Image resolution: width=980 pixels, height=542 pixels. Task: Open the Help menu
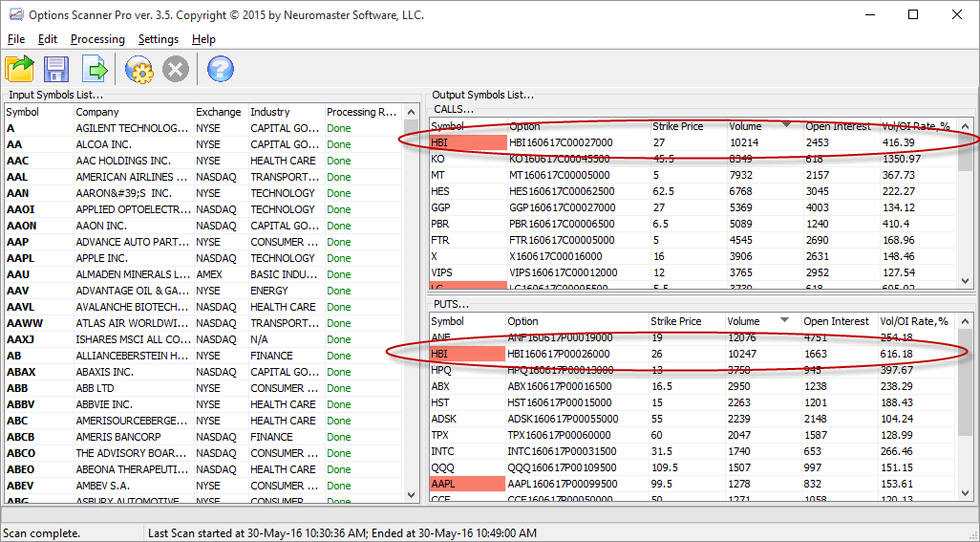tap(203, 39)
